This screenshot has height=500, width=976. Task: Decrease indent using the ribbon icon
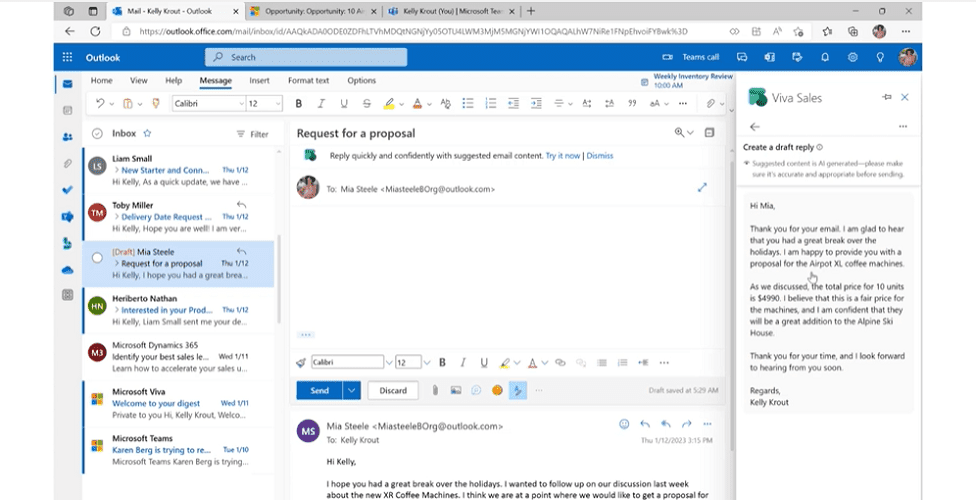click(514, 104)
